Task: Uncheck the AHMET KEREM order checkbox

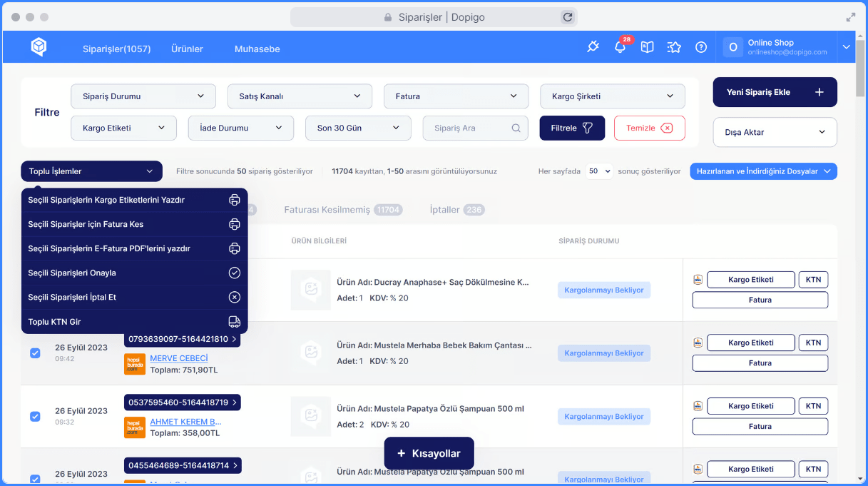Action: (35, 416)
